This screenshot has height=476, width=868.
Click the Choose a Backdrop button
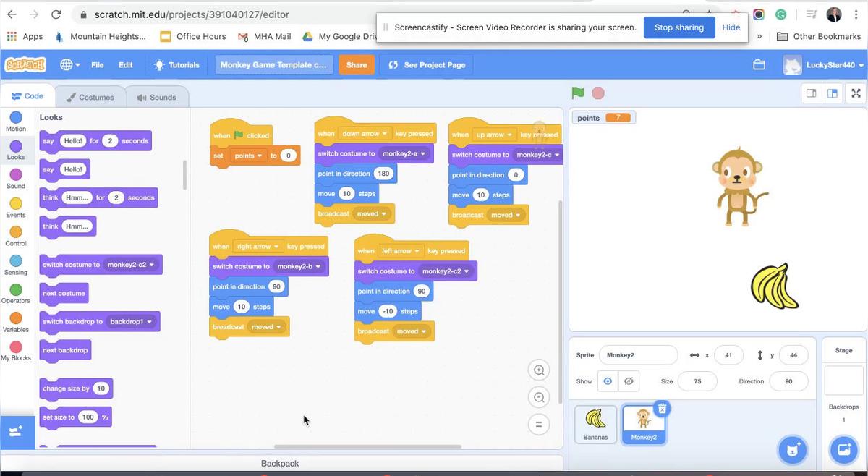[x=843, y=449]
